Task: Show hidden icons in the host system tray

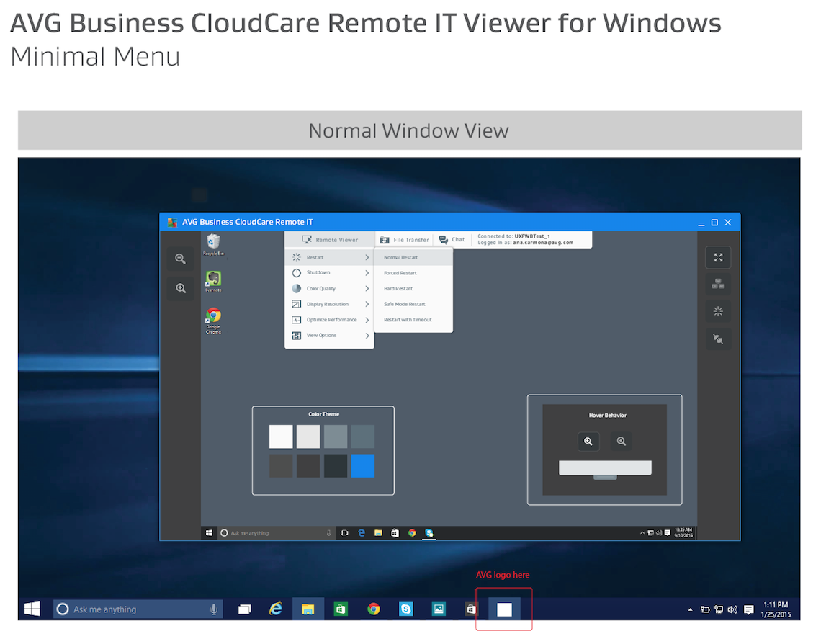Action: [690, 609]
